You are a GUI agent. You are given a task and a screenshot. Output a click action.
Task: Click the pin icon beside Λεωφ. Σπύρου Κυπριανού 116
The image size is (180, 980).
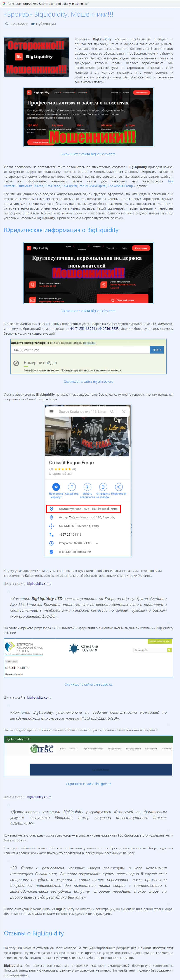[x=51, y=517]
